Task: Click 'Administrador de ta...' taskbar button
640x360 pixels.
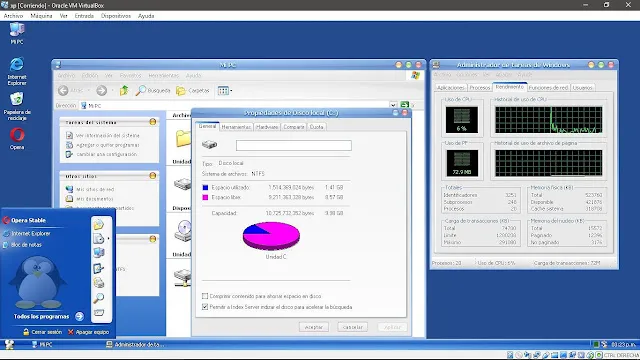Action: pyautogui.click(x=136, y=345)
